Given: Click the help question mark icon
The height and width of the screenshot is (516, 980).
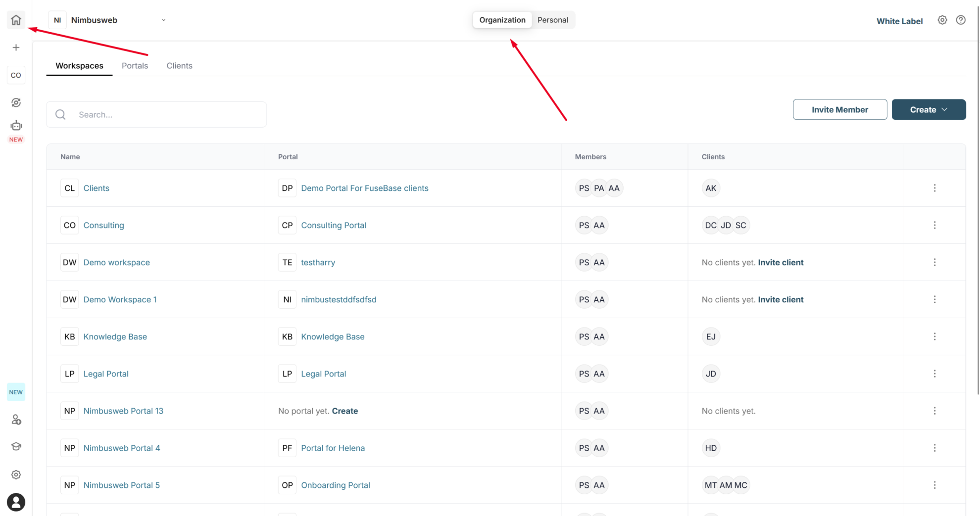Looking at the screenshot, I should tap(961, 20).
